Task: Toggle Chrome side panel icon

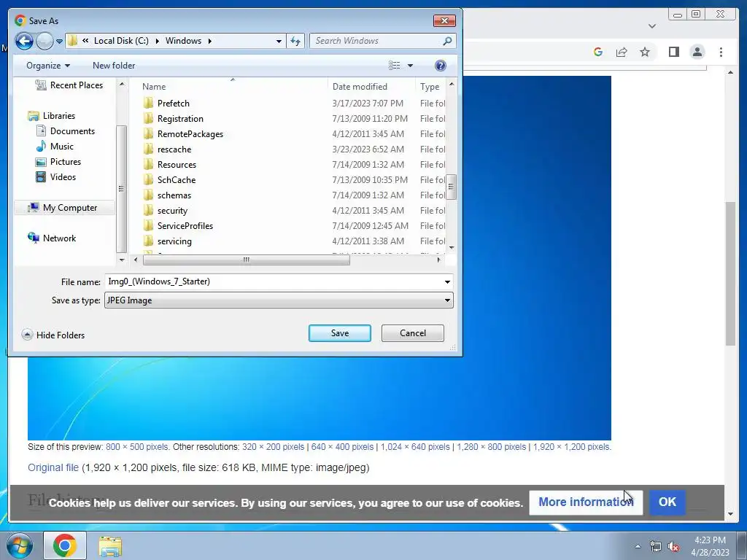Action: (x=673, y=52)
